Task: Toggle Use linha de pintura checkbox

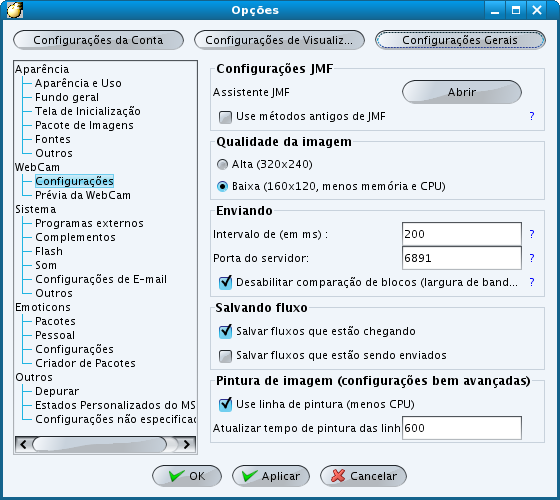Action: pyautogui.click(x=225, y=405)
